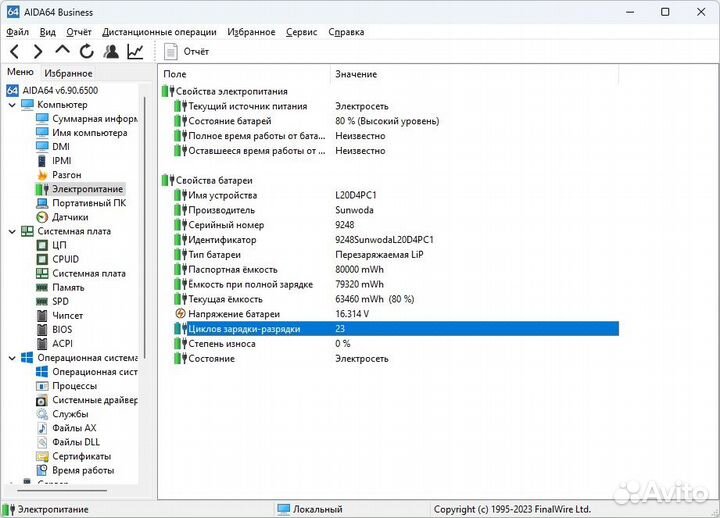
Task: Click the IPMI server icon
Action: 42,161
